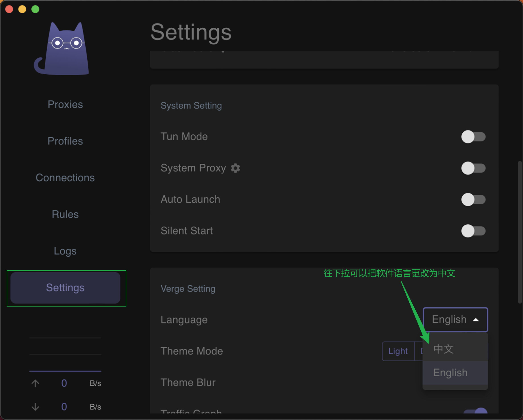523x420 pixels.
Task: Open the Connections page
Action: click(65, 178)
